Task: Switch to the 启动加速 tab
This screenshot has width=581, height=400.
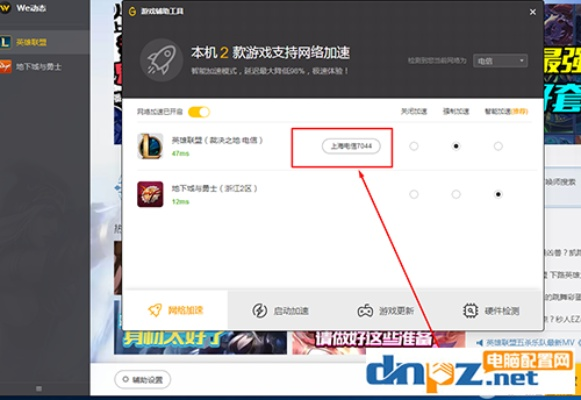Action: 280,310
